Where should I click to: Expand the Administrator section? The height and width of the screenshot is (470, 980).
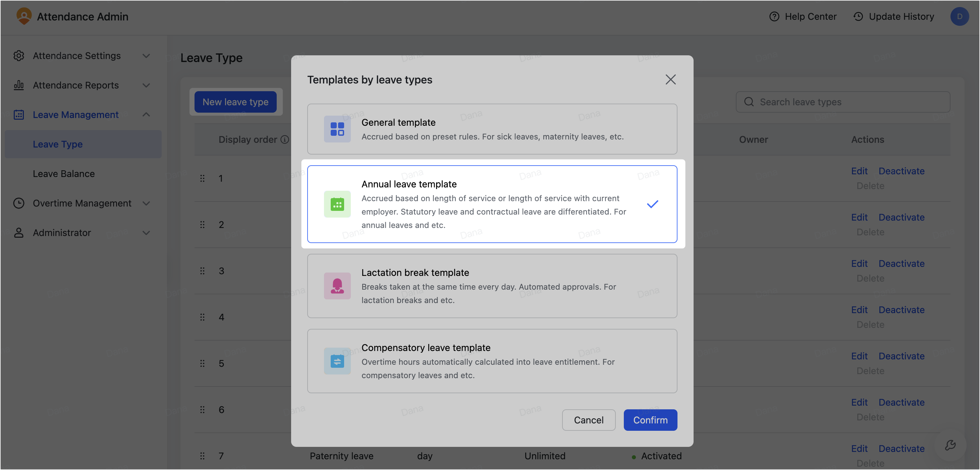pos(146,233)
